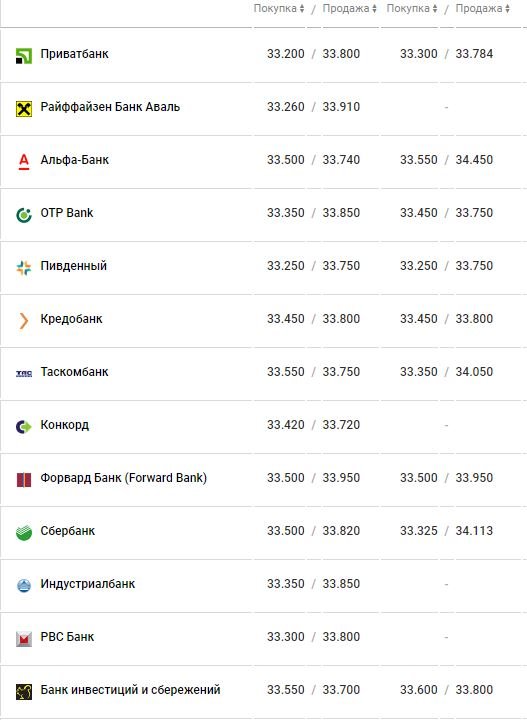Click the Кредобанк orange chevron logo

pos(24,321)
